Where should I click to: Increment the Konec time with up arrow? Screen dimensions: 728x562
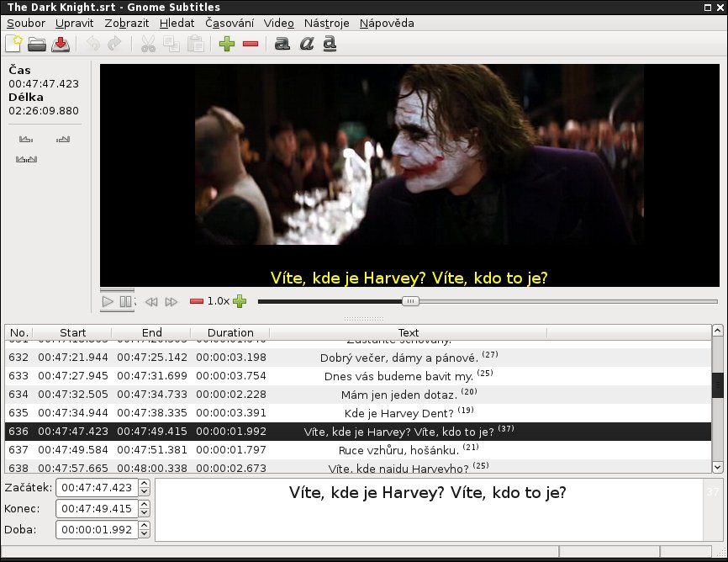pyautogui.click(x=145, y=504)
